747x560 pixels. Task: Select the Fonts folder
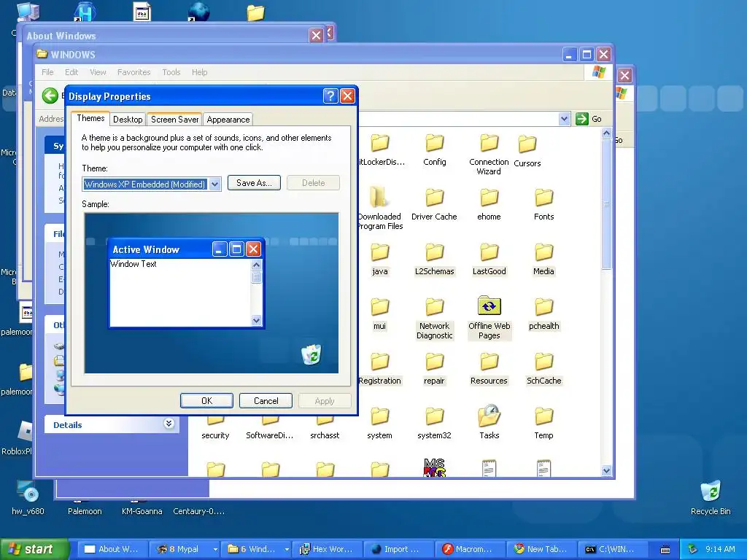coord(543,205)
